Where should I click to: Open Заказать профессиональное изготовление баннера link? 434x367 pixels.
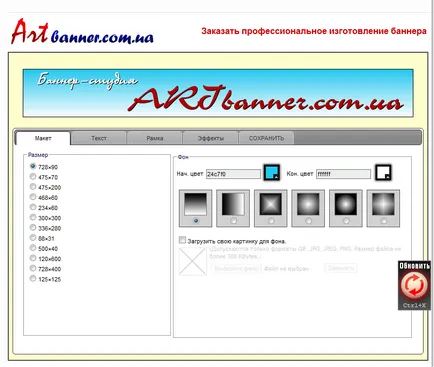314,31
